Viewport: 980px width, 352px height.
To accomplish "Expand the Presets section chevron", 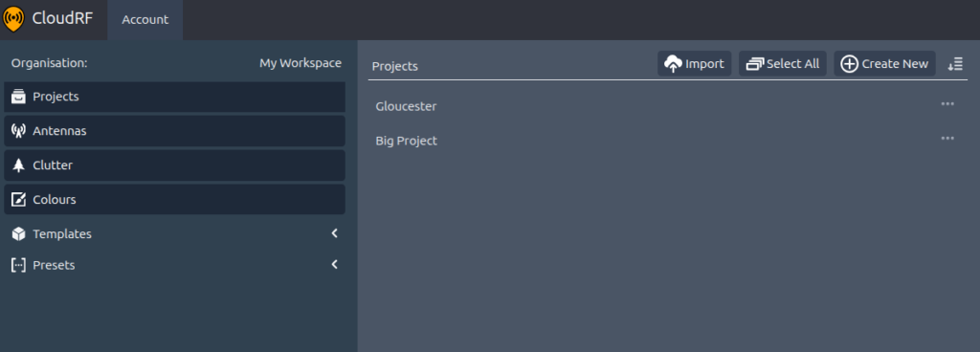I will pyautogui.click(x=334, y=265).
